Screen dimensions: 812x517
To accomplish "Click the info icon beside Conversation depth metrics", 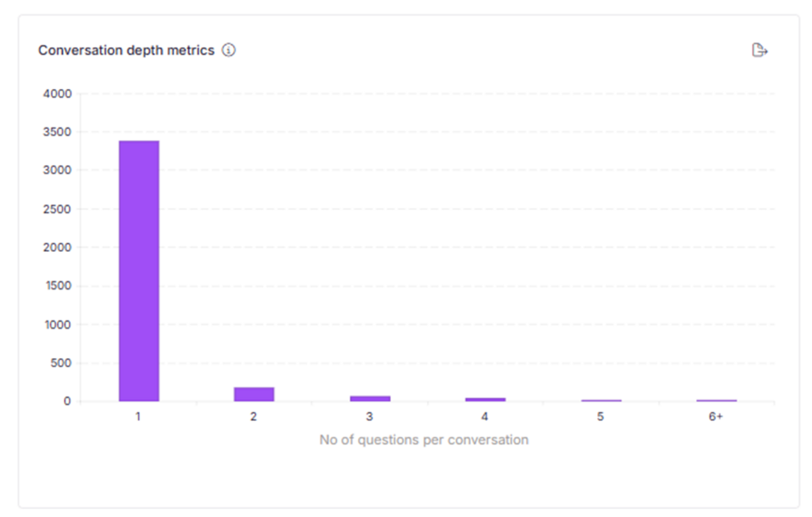I will click(x=228, y=50).
